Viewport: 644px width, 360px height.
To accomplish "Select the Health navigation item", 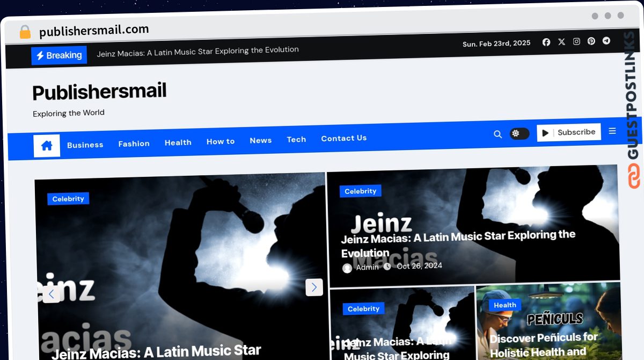I will point(178,142).
